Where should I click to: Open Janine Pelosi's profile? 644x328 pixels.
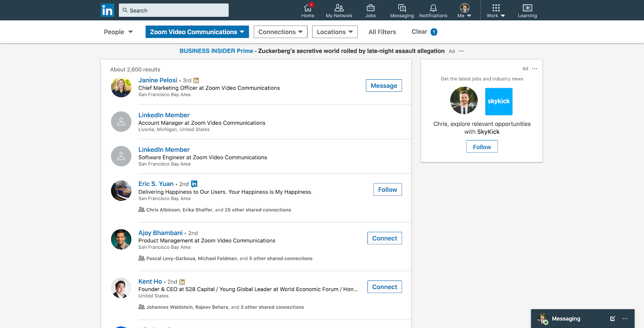point(158,80)
